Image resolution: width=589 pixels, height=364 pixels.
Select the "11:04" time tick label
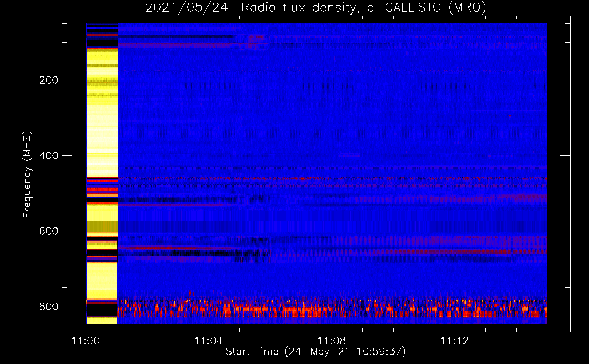(209, 341)
